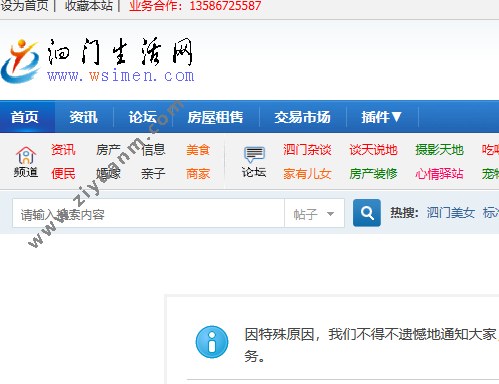
Task: Open the 帖子 search type dropdown
Action: click(x=314, y=213)
